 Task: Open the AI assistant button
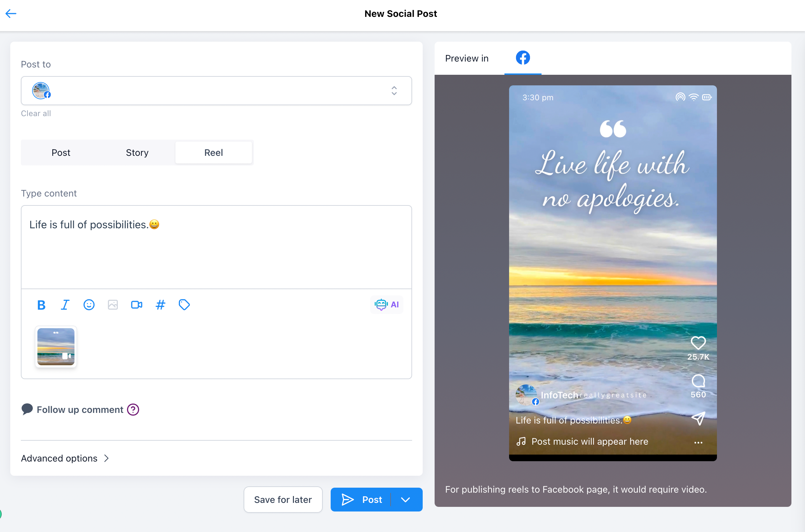click(x=387, y=305)
